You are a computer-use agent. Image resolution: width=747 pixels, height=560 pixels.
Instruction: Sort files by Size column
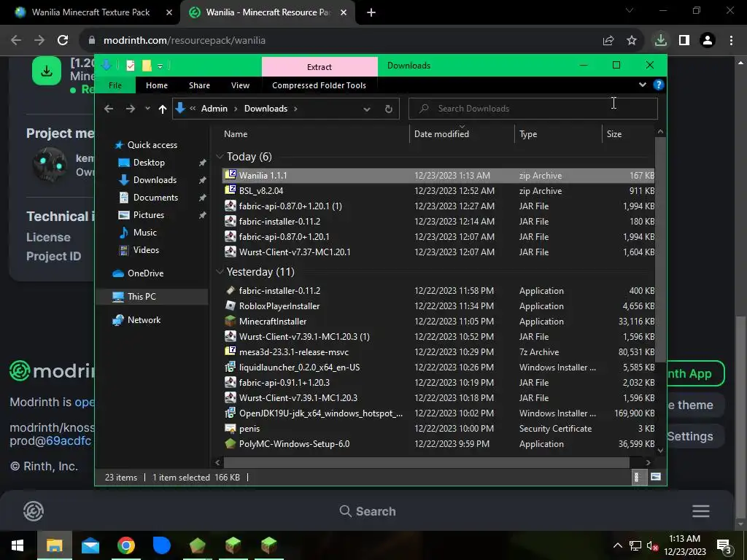coord(628,134)
